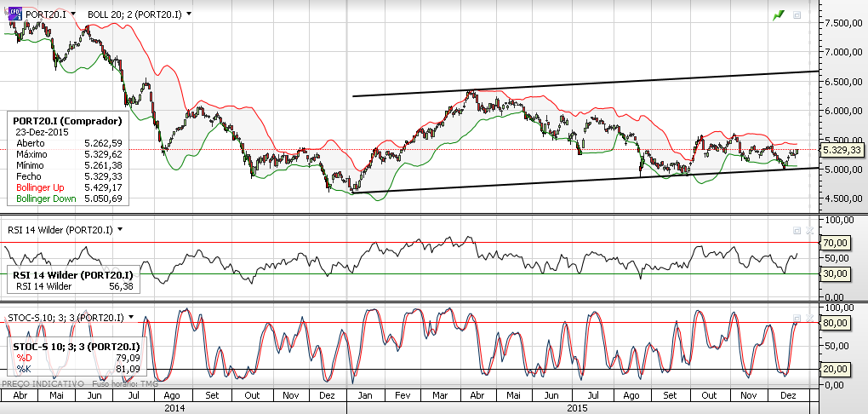
Task: Maximize the stochastic indicator panel
Action: 797,318
